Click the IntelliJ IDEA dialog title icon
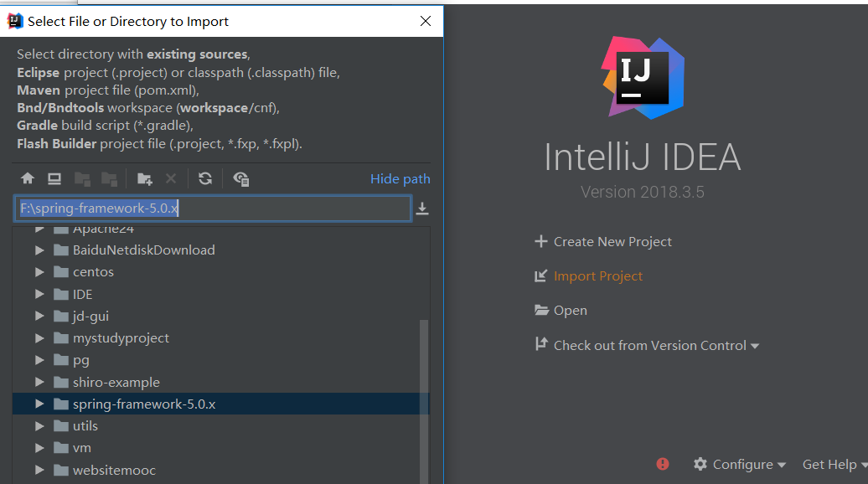This screenshot has width=868, height=484. 15,21
